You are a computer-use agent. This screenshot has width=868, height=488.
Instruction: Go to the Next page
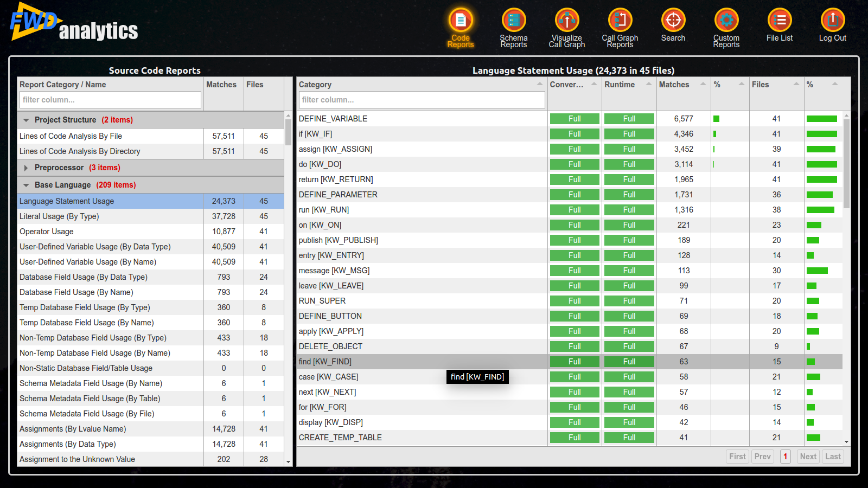pyautogui.click(x=808, y=457)
